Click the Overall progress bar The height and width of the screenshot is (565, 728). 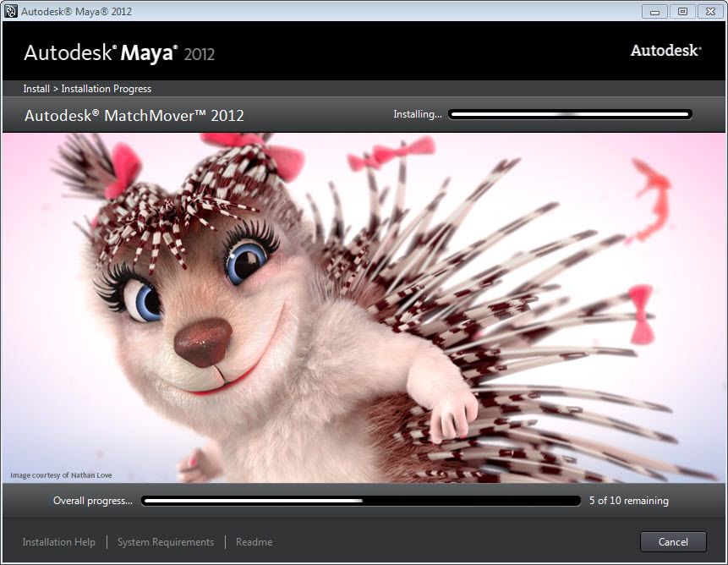pyautogui.click(x=361, y=501)
